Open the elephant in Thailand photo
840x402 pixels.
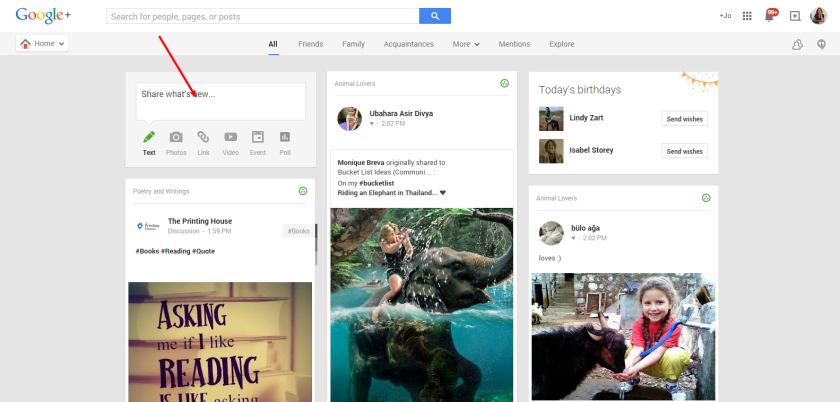pyautogui.click(x=422, y=305)
